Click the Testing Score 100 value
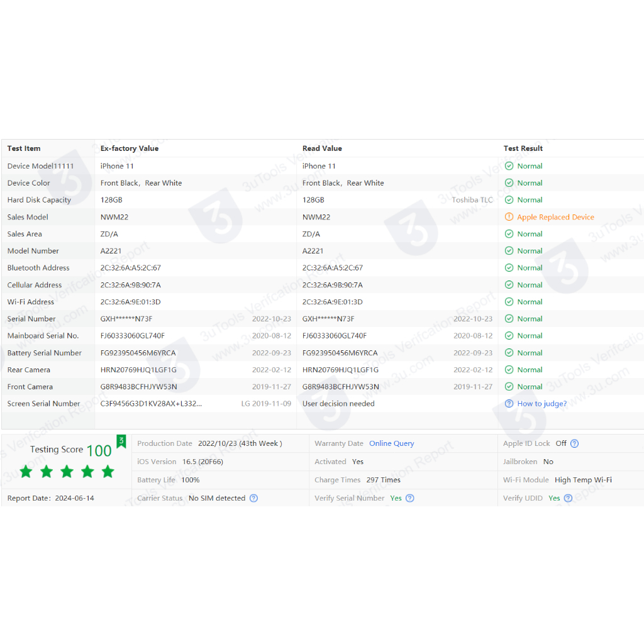644x644 pixels. tap(99, 451)
